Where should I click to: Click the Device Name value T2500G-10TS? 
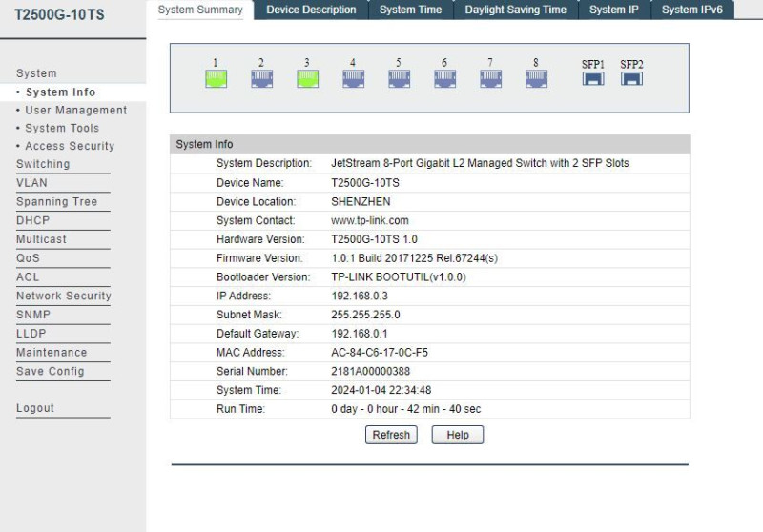[365, 183]
